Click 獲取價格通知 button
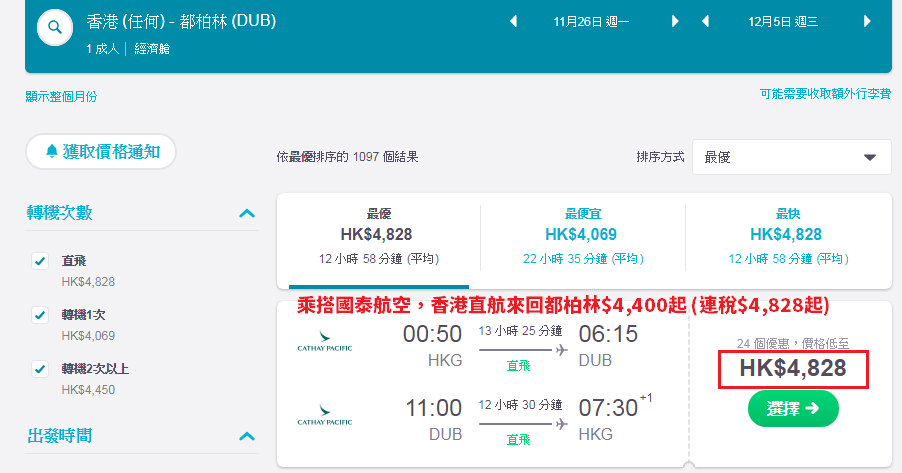 101,152
